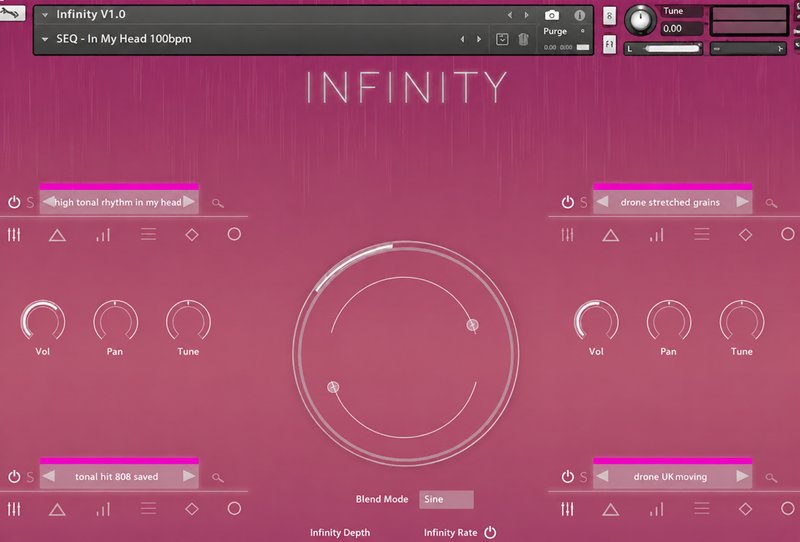Open horizontal lines icon for drone stretched grains layer
Image resolution: width=800 pixels, height=542 pixels.
[x=702, y=235]
